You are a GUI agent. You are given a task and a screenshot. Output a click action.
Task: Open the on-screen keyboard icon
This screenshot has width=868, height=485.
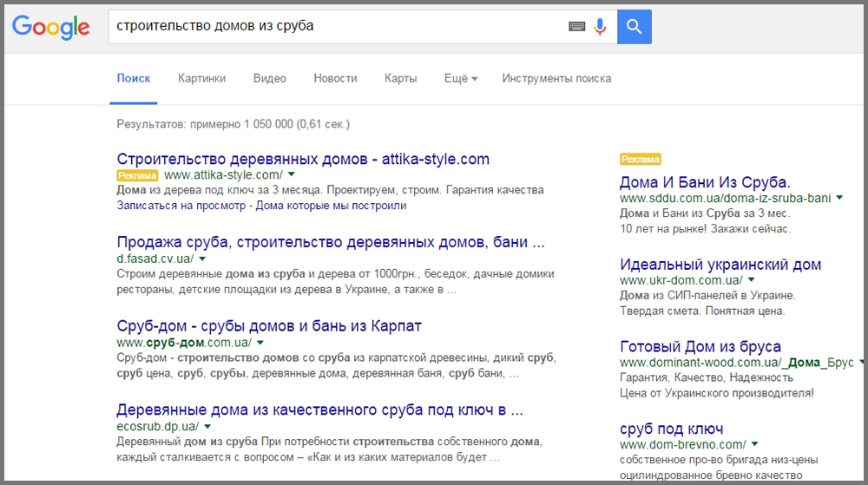[x=576, y=27]
